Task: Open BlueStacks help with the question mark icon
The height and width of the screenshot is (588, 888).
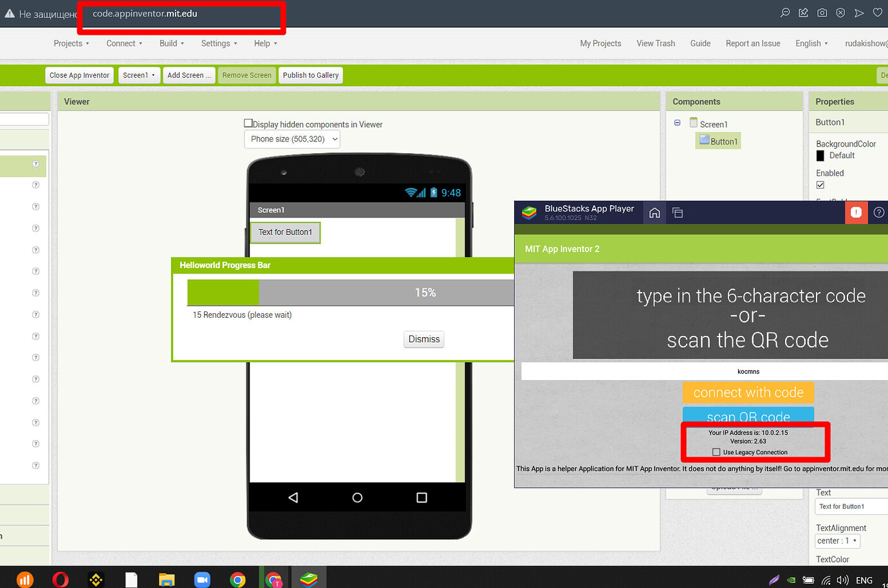Action: 878,212
